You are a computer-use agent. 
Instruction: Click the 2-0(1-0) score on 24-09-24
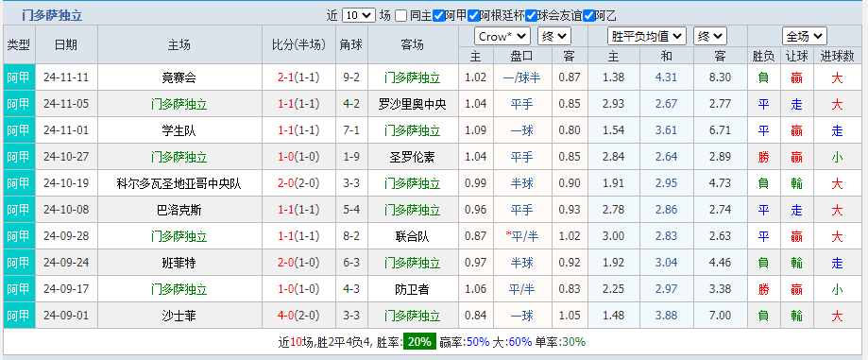point(298,263)
